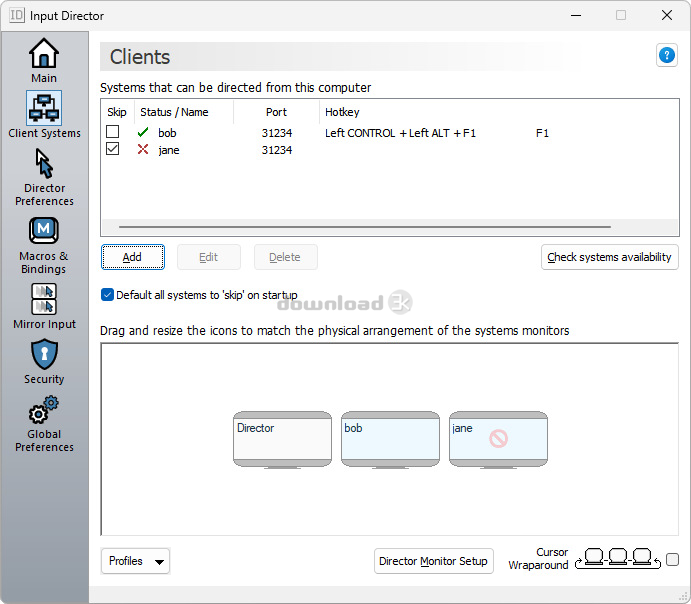691x604 pixels.
Task: Click the clients list horizontal scrollbar
Action: (x=365, y=227)
